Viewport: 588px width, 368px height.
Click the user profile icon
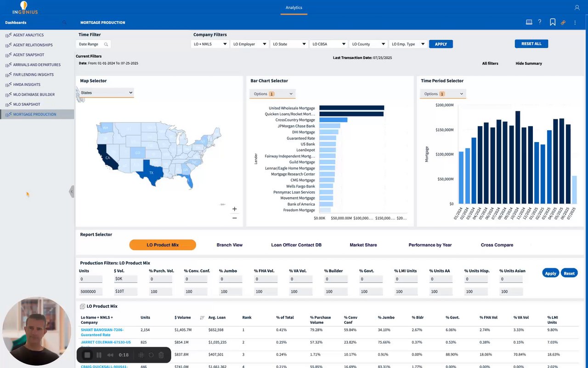[577, 7]
